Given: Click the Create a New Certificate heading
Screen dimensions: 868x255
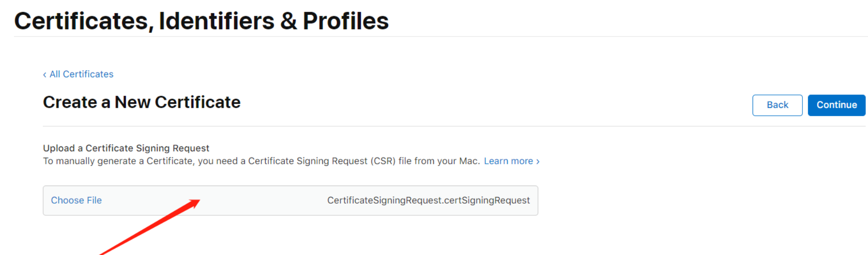Looking at the screenshot, I should (142, 102).
